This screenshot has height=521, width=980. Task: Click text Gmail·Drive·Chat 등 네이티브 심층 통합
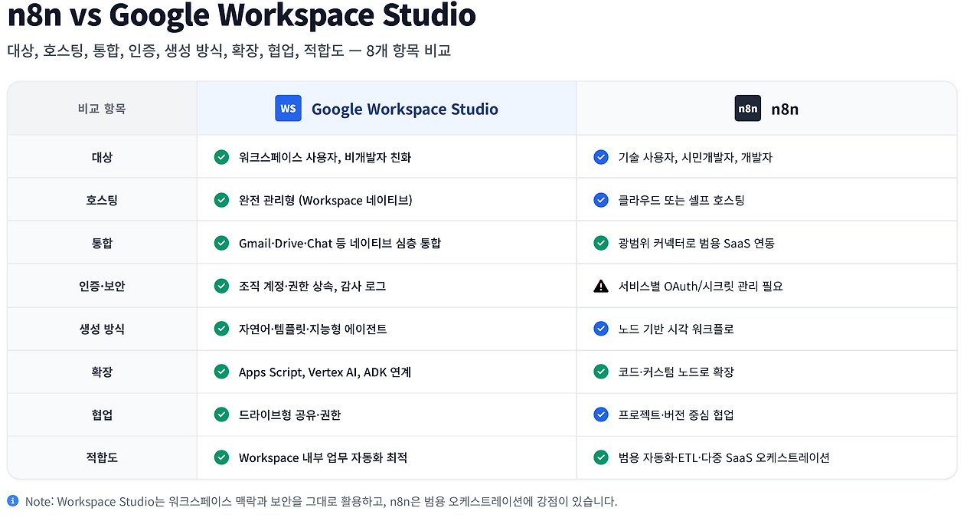pos(340,243)
